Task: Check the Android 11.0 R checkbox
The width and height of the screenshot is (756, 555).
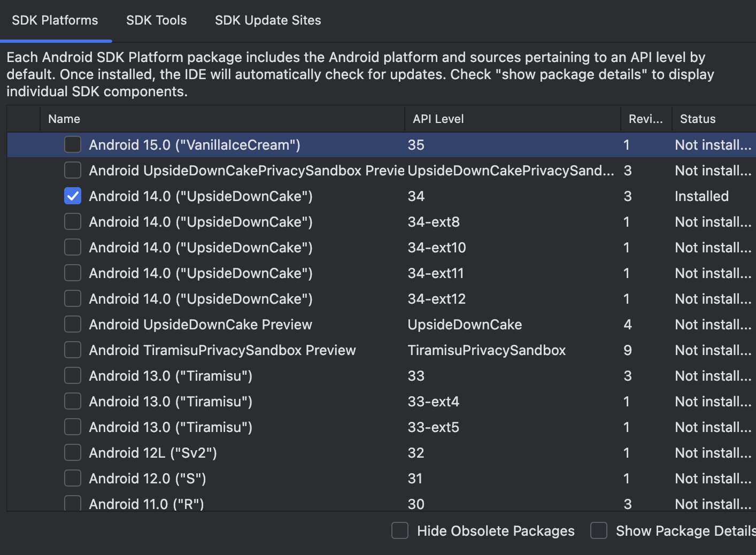Action: (x=73, y=503)
